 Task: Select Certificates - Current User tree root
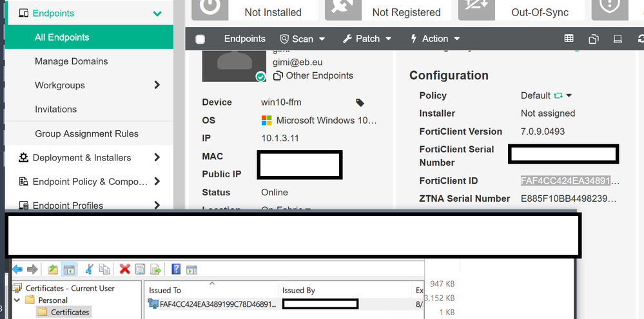coord(70,288)
